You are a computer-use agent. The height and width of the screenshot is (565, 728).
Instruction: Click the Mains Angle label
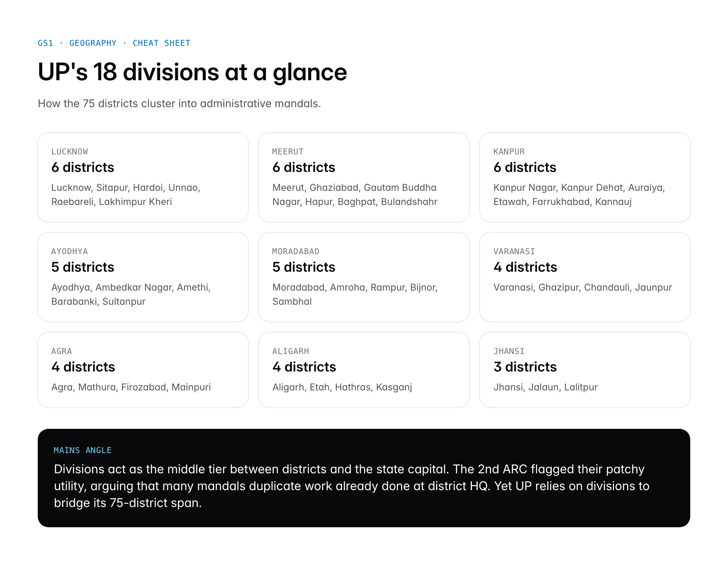click(x=83, y=450)
